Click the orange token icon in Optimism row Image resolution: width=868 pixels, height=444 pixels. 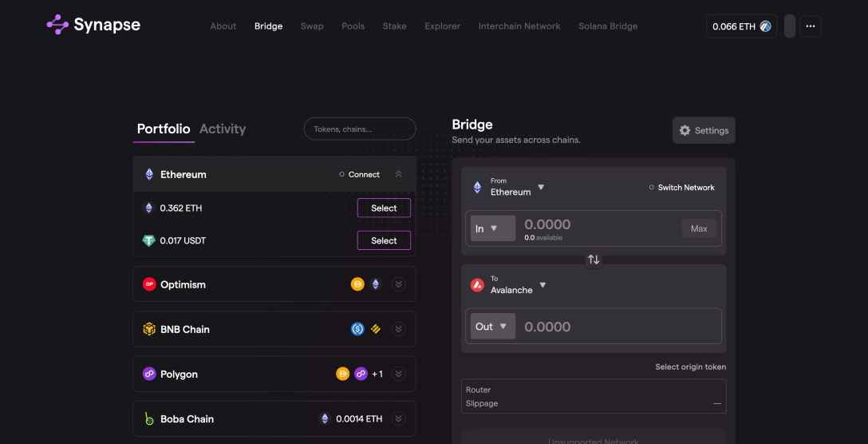coord(357,284)
